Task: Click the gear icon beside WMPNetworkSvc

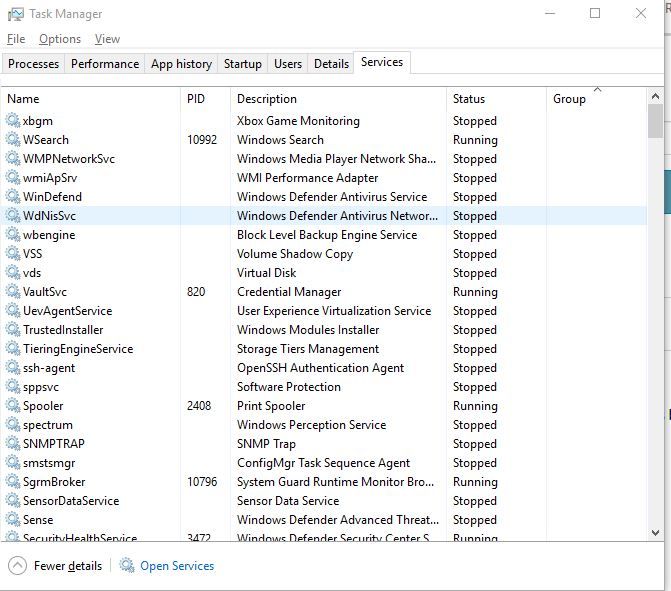Action: click(x=13, y=158)
